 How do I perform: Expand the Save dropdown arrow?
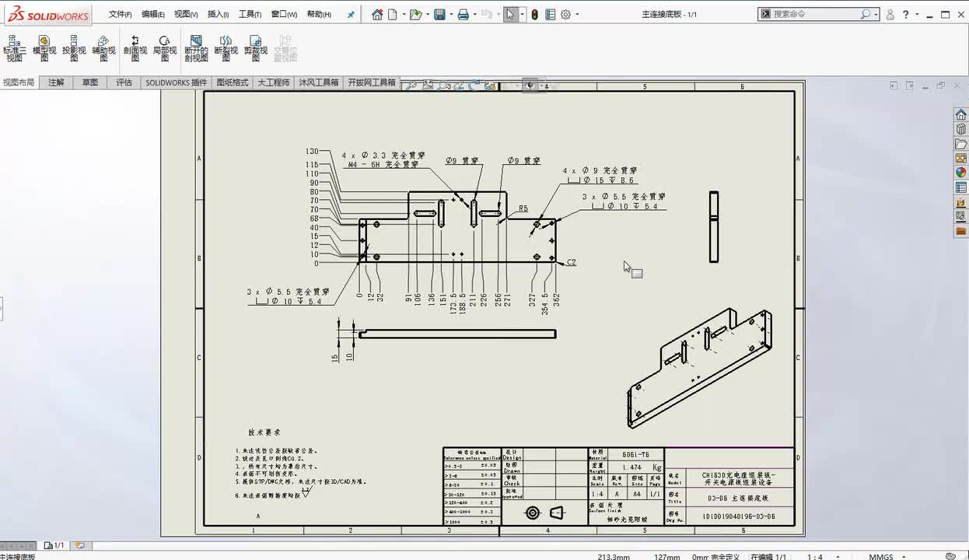pos(450,15)
